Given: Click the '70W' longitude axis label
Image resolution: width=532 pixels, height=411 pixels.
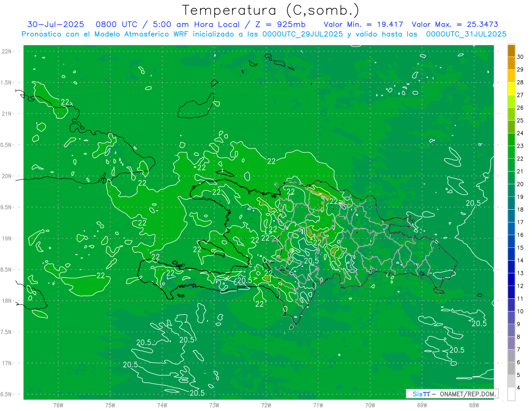Looking at the screenshot, I should (370, 405).
